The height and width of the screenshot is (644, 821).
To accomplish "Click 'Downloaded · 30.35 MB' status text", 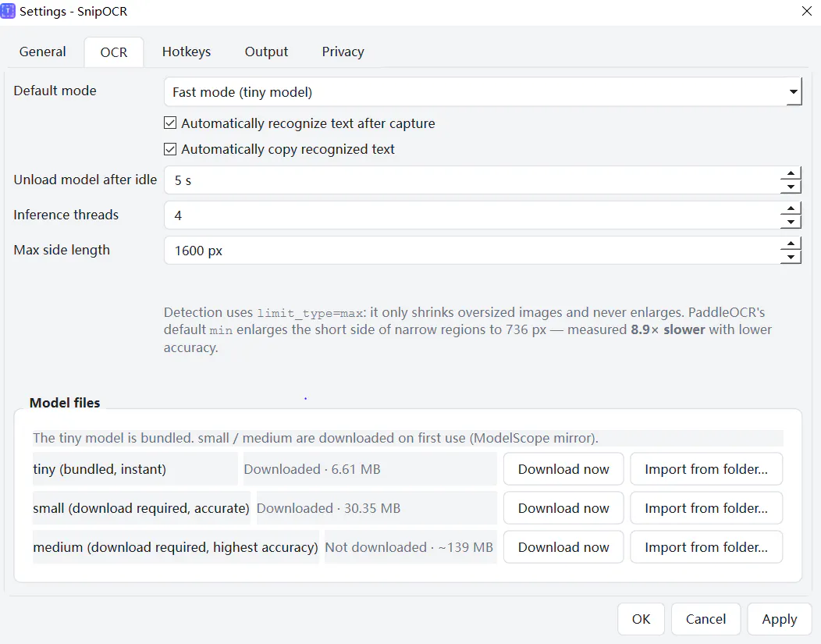I will point(329,508).
